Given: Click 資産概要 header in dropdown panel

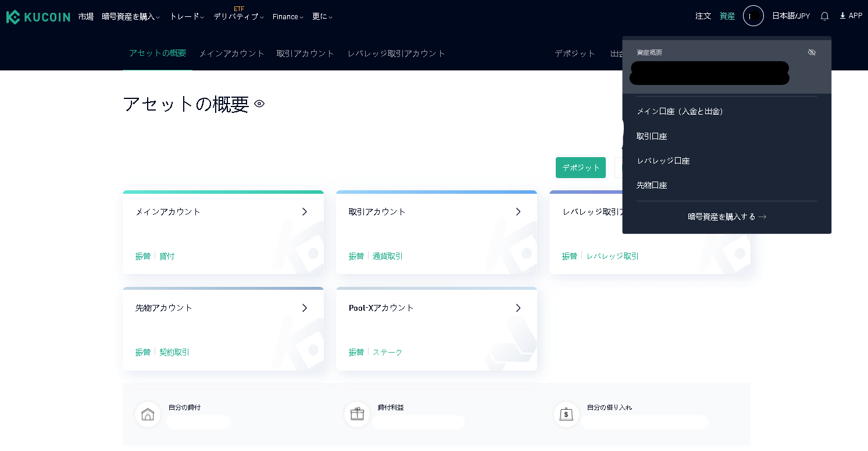Looking at the screenshot, I should (649, 52).
